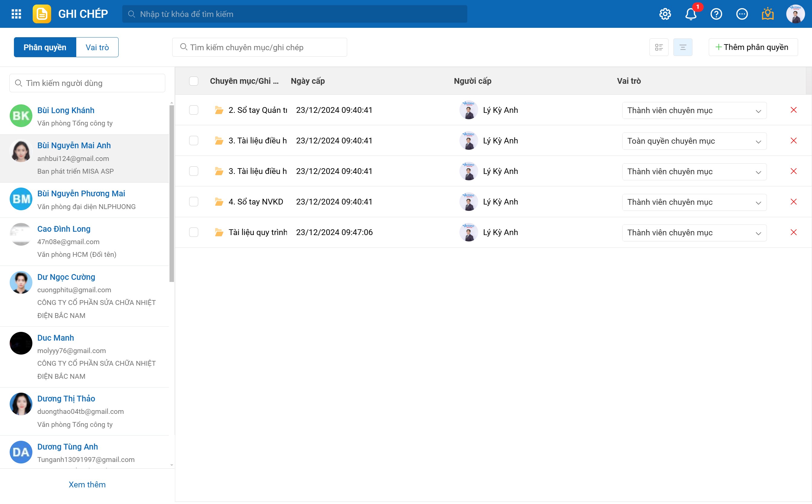Toggle the select-all header checkbox
Screen dimensions: 812x504
click(193, 81)
